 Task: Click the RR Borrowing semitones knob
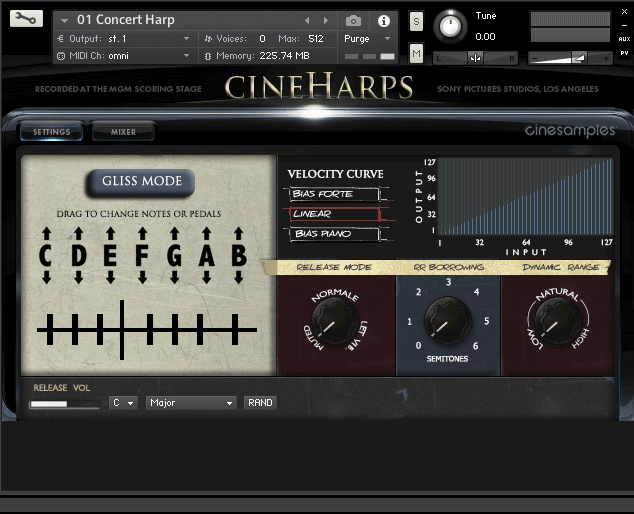(448, 321)
